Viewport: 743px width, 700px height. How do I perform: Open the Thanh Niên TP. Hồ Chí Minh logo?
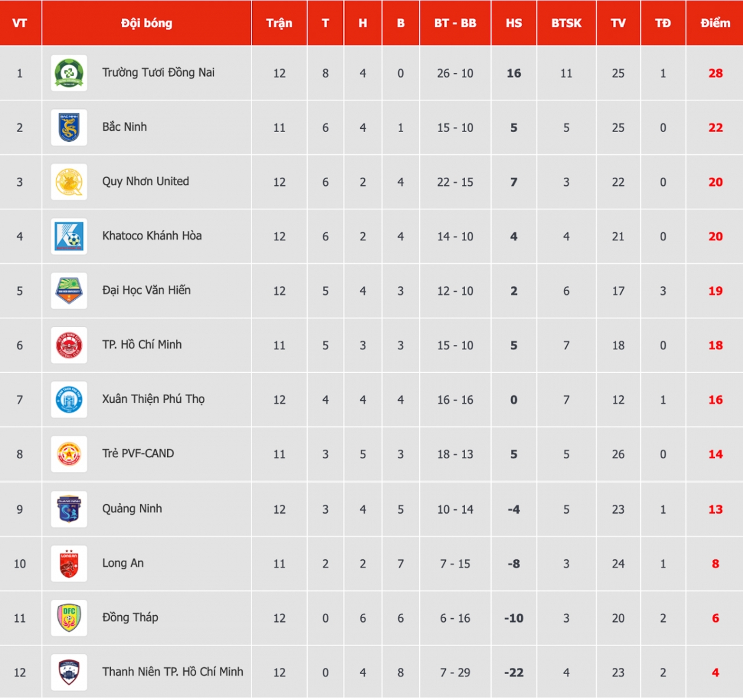(x=69, y=673)
